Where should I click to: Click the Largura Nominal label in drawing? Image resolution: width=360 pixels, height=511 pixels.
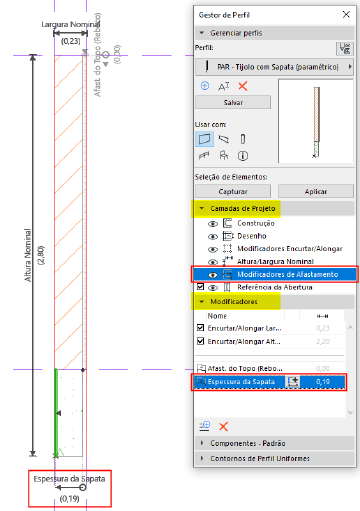click(x=70, y=24)
